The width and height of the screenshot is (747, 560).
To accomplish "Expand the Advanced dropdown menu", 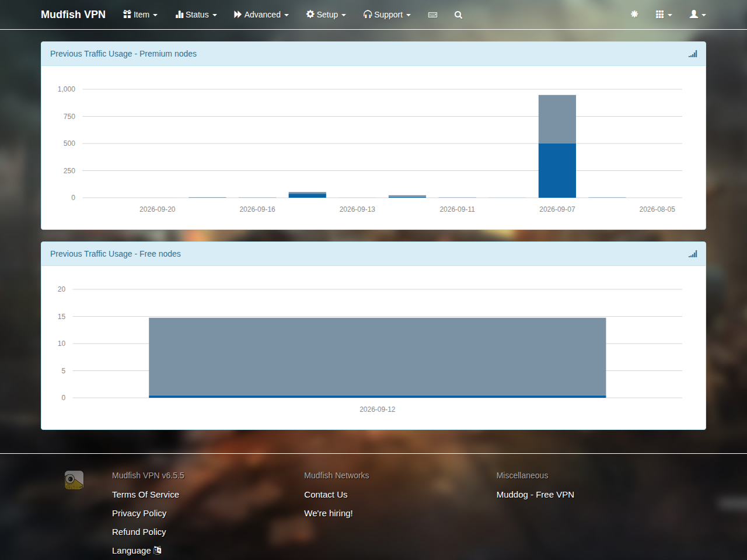I will click(261, 15).
